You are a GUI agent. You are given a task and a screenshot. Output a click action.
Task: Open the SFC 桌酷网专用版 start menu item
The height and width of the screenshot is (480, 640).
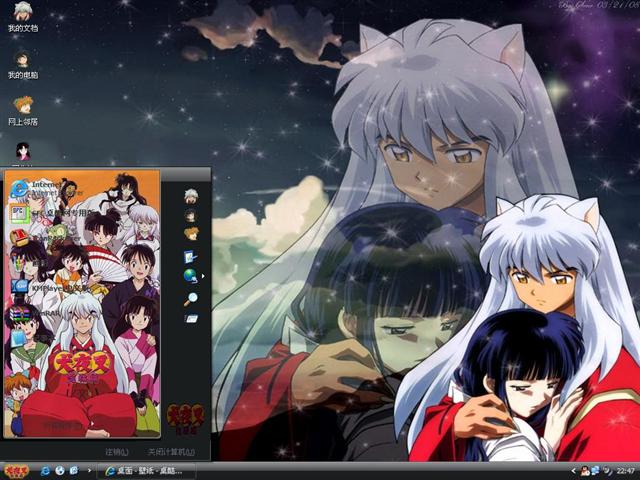pyautogui.click(x=53, y=213)
